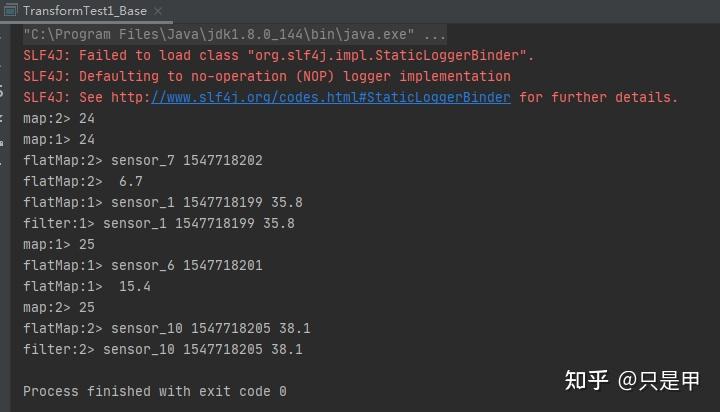Image resolution: width=720 pixels, height=412 pixels.
Task: Click the 'Process finished with exit code 0' line
Action: 155,391
